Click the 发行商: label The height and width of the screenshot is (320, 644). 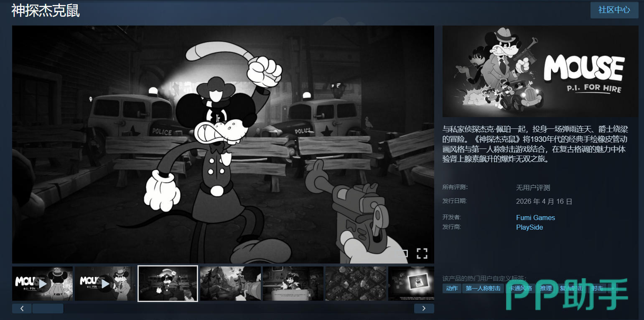tap(452, 227)
